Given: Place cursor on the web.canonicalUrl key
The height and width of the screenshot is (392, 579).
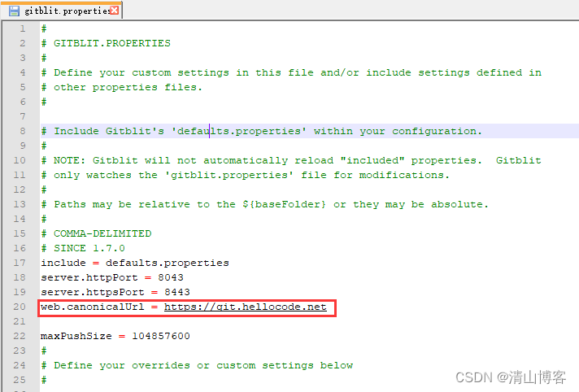Looking at the screenshot, I should click(x=88, y=307).
